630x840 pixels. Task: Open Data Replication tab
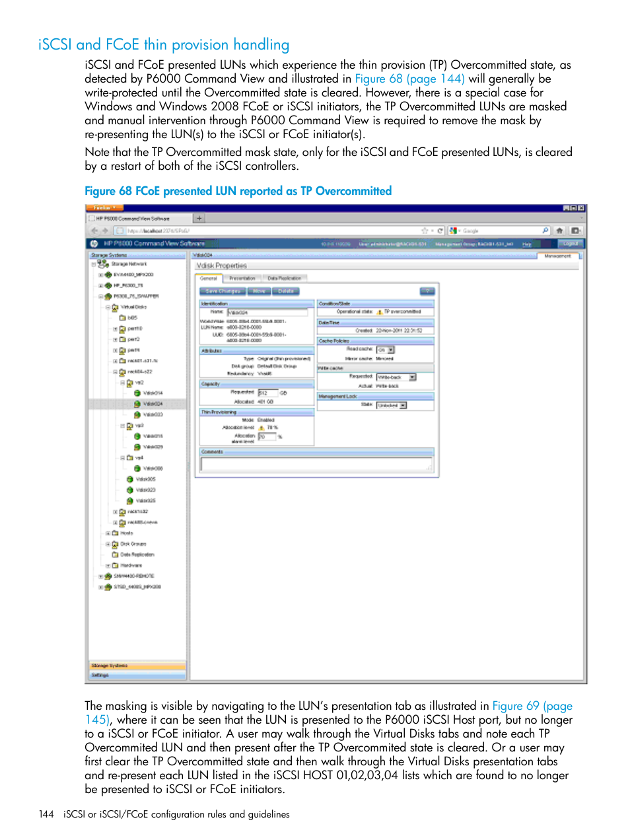click(284, 278)
